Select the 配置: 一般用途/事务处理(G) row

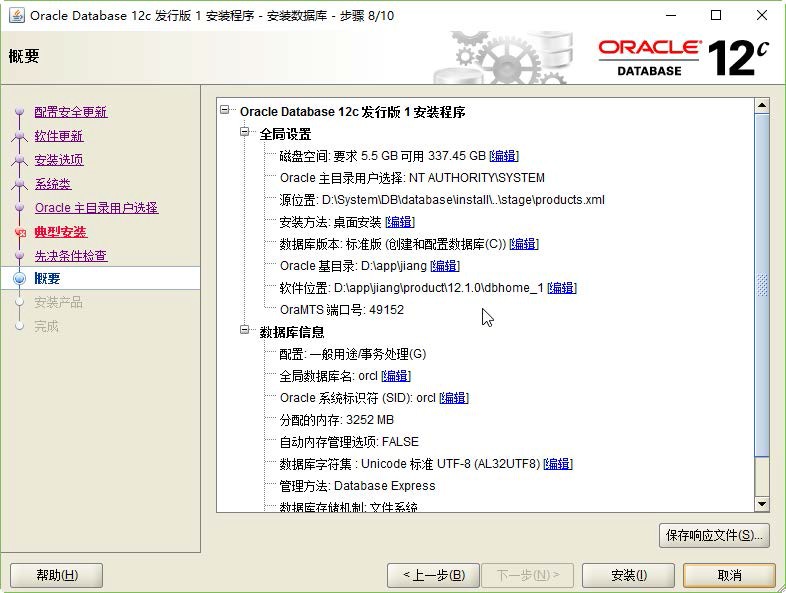353,354
